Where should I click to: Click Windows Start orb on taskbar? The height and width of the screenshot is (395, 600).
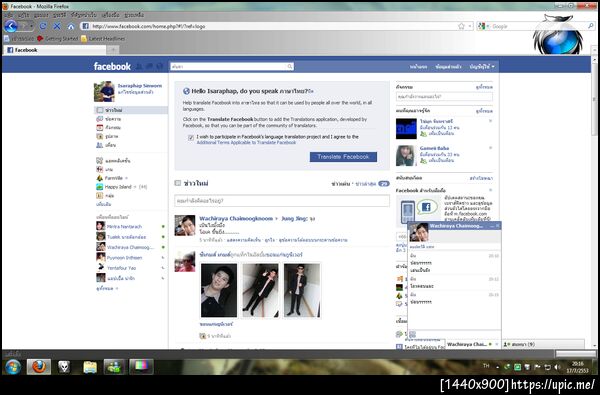point(13,367)
